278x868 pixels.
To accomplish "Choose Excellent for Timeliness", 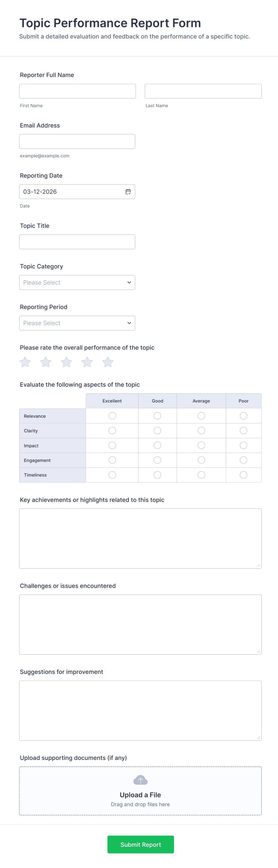I will click(112, 475).
